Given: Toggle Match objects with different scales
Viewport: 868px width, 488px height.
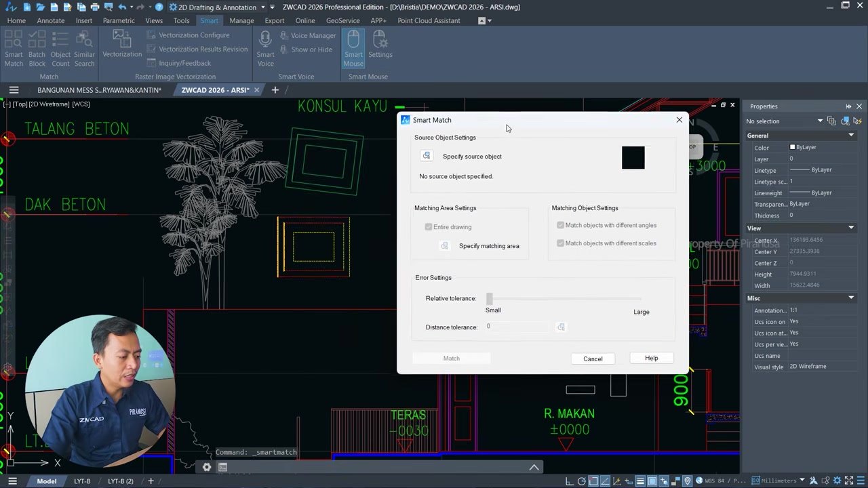Looking at the screenshot, I should pyautogui.click(x=560, y=243).
